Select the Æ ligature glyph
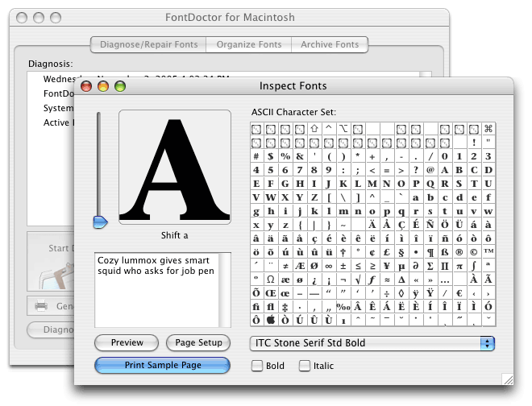The image size is (532, 406). pyautogui.click(x=300, y=266)
